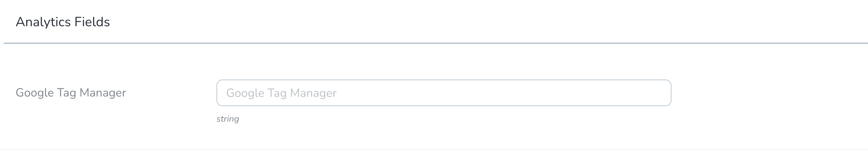Click the middle of the Google Tag Manager input
The image size is (868, 159).
443,93
